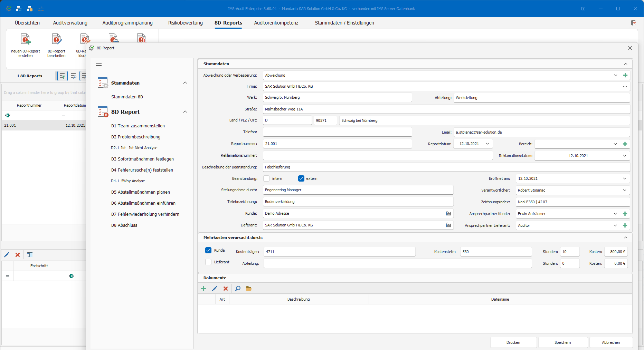The width and height of the screenshot is (644, 350).
Task: Open 'Stammdaten / Einstellungen' tab
Action: [344, 23]
